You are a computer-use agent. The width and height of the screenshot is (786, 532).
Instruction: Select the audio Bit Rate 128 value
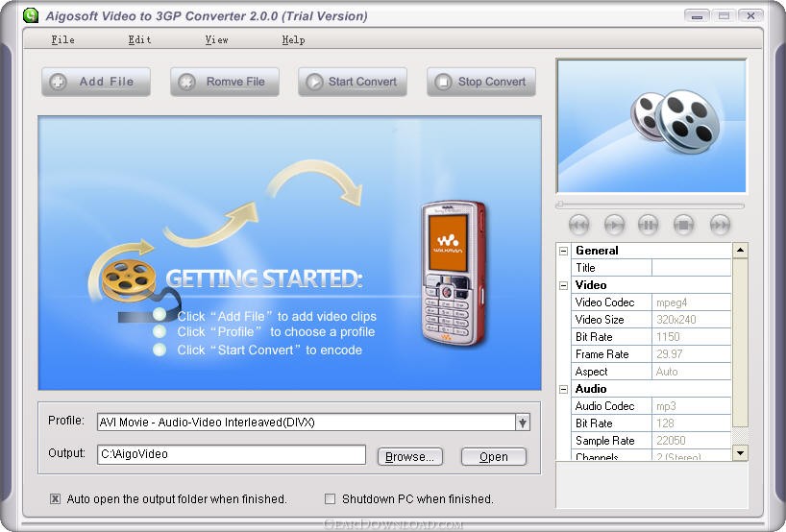691,423
